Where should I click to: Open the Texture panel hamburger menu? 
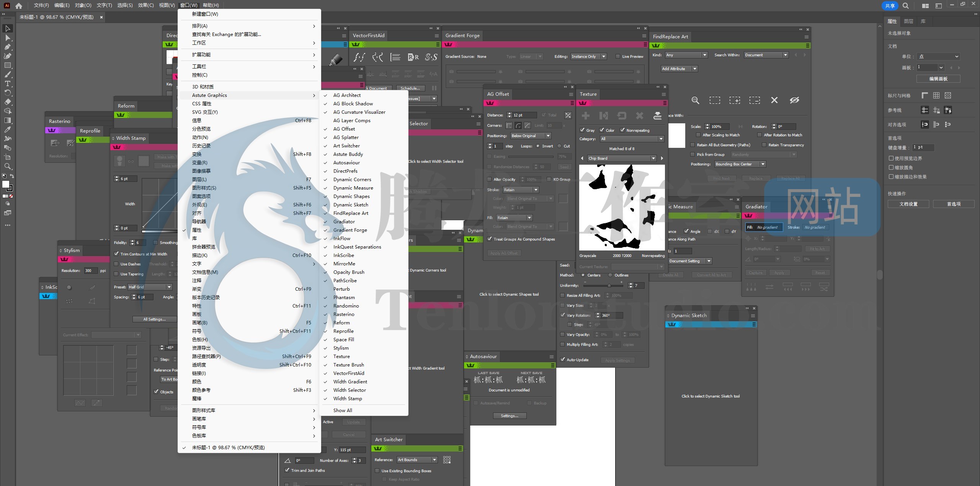pyautogui.click(x=663, y=95)
